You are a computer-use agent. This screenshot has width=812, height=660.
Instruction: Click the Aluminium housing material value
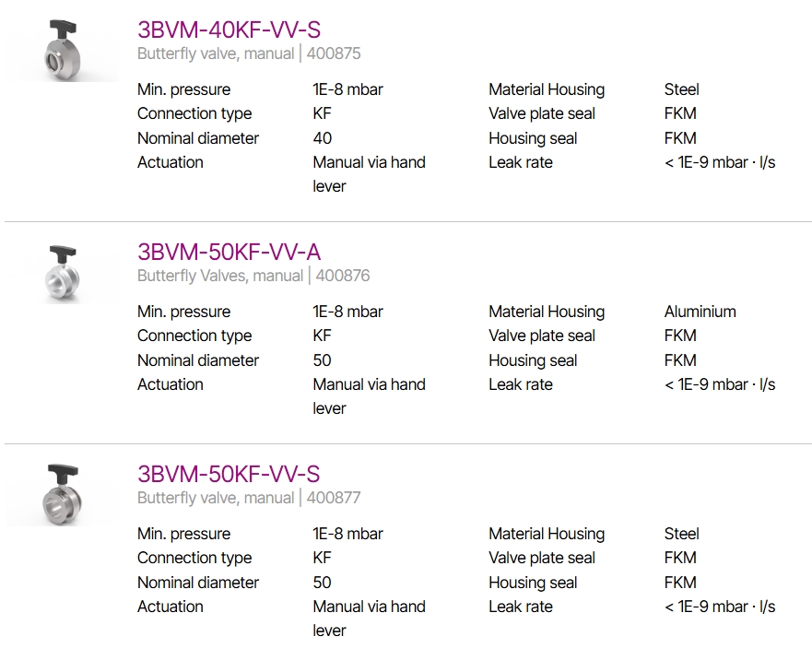click(x=700, y=312)
